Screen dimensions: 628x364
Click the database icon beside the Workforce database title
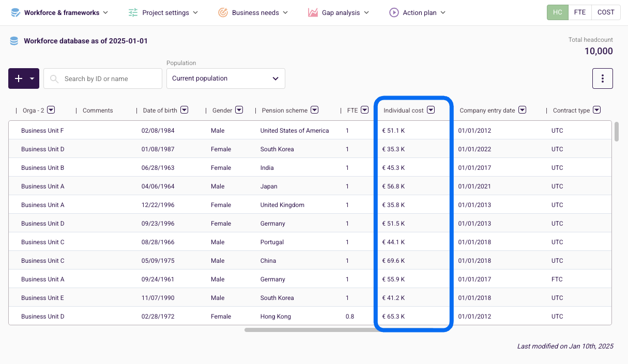pyautogui.click(x=14, y=41)
